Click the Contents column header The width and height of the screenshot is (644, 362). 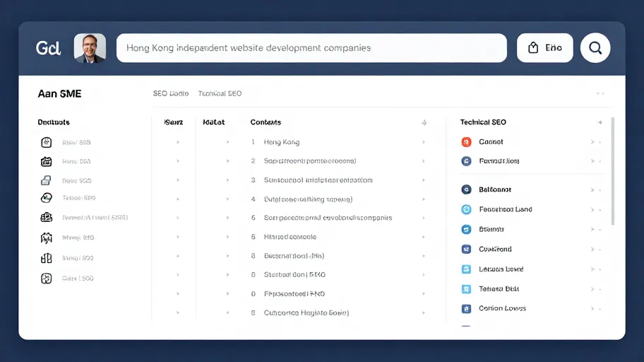coord(266,122)
